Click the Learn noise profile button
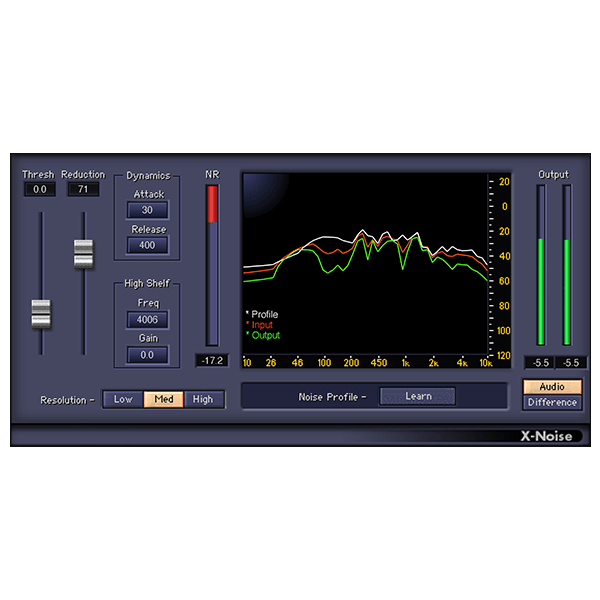600x600 pixels. tap(418, 396)
